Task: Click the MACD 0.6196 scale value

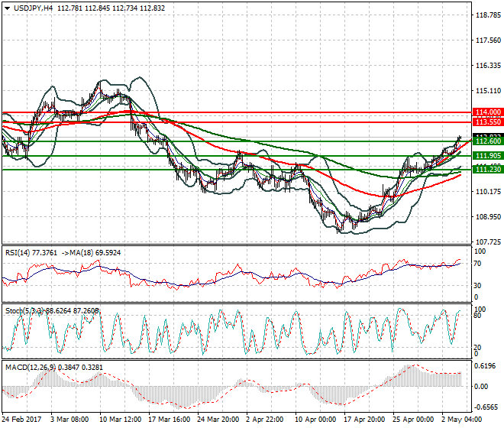Action: [x=485, y=366]
